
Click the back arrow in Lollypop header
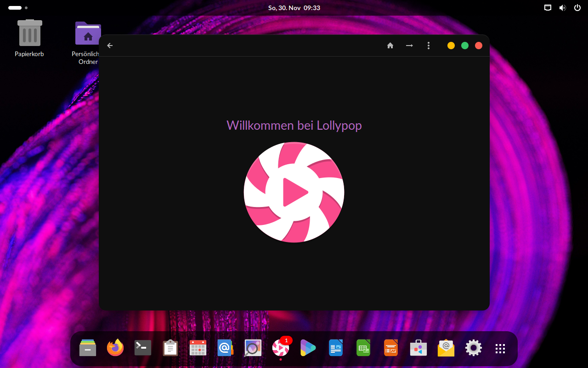tap(110, 46)
